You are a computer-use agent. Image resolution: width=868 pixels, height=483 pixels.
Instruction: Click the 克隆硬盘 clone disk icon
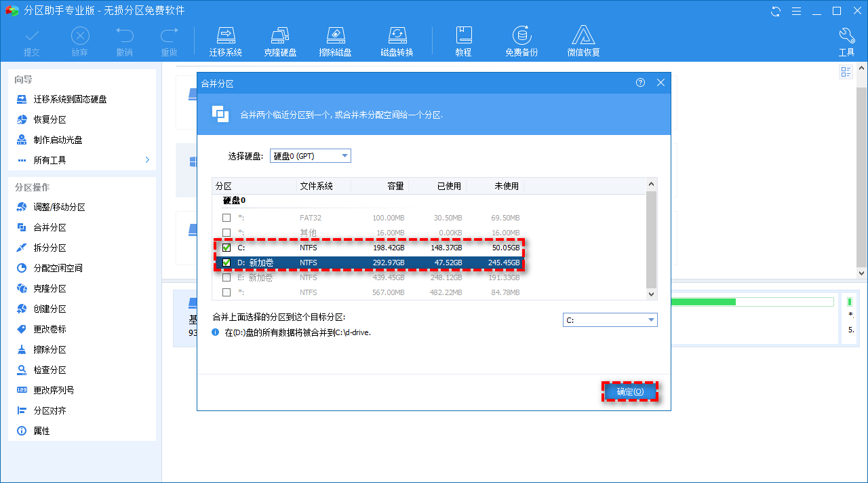(x=280, y=39)
